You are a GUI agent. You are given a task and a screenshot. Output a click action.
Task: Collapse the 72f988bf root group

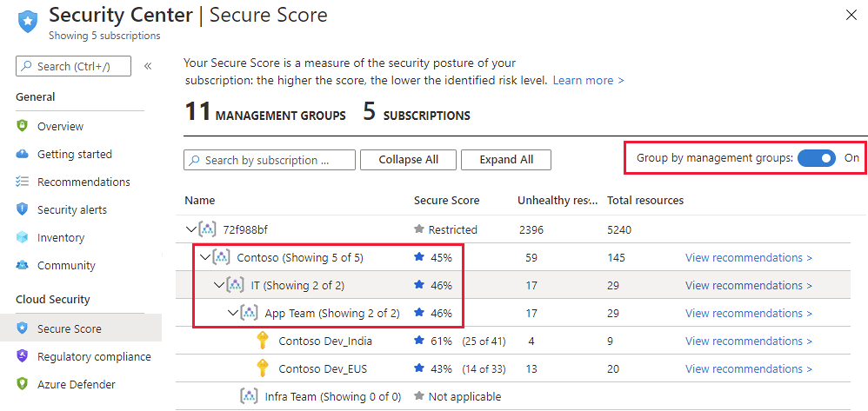coord(190,229)
